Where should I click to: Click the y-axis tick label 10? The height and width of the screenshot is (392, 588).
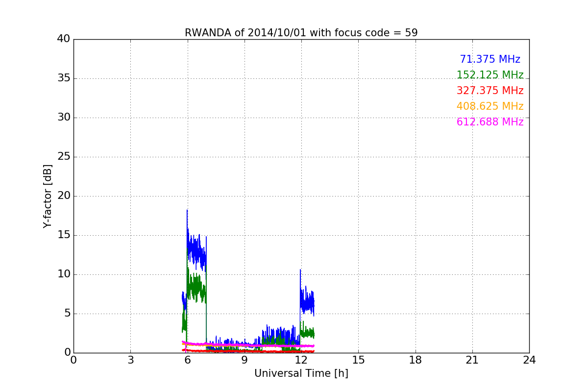[63, 274]
